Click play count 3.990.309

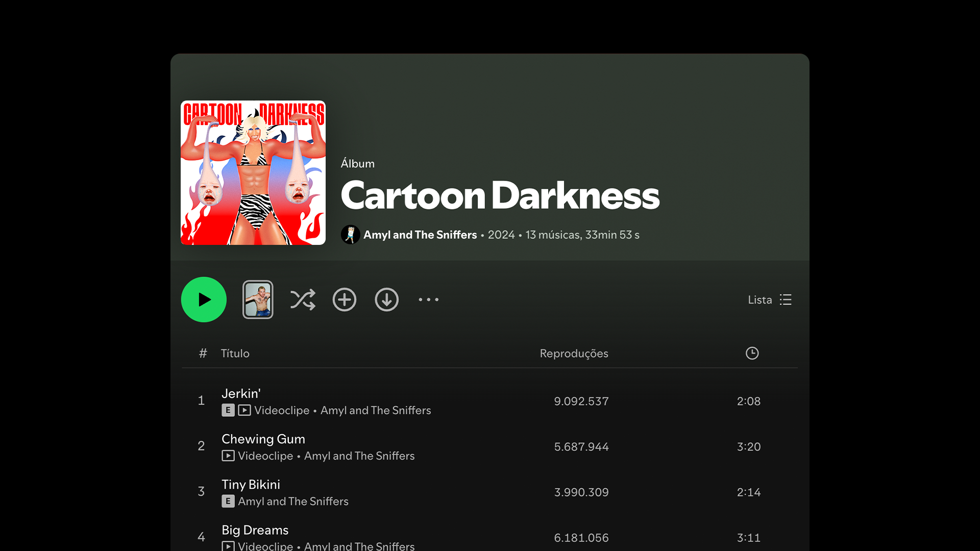point(581,492)
